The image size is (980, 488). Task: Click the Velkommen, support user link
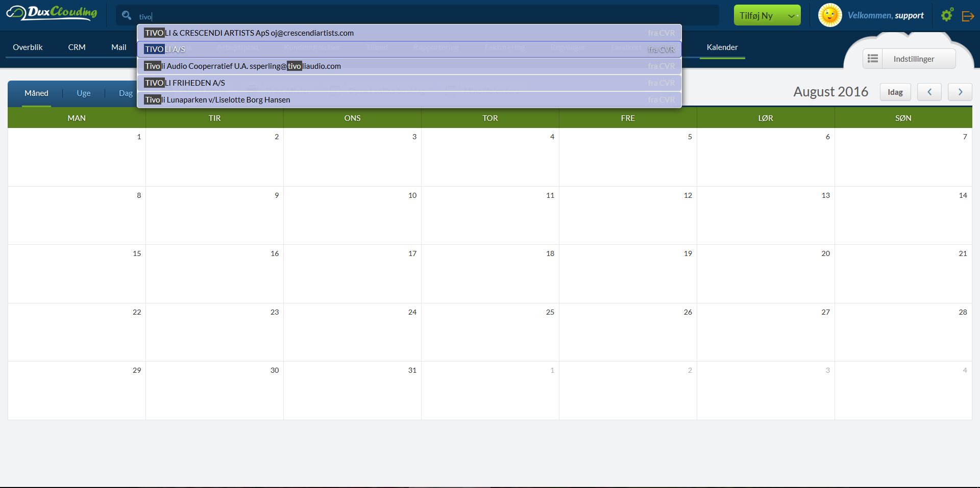[x=886, y=15]
